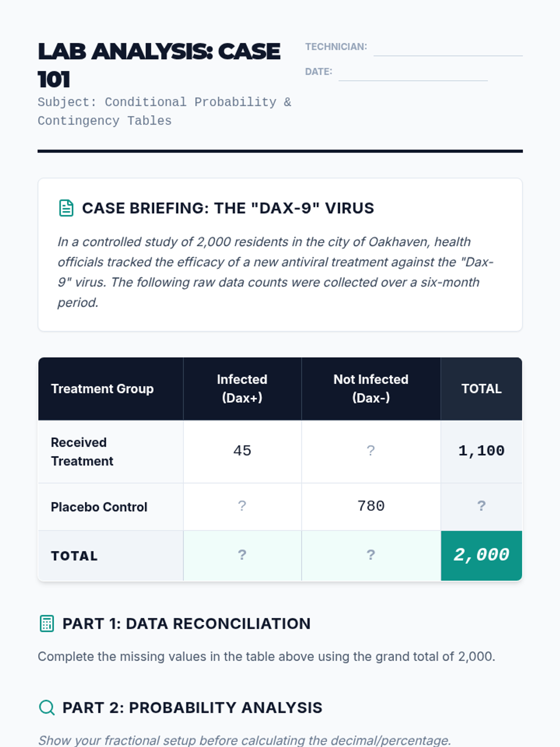
Task: Select the Placebo Control total cell
Action: (x=481, y=506)
